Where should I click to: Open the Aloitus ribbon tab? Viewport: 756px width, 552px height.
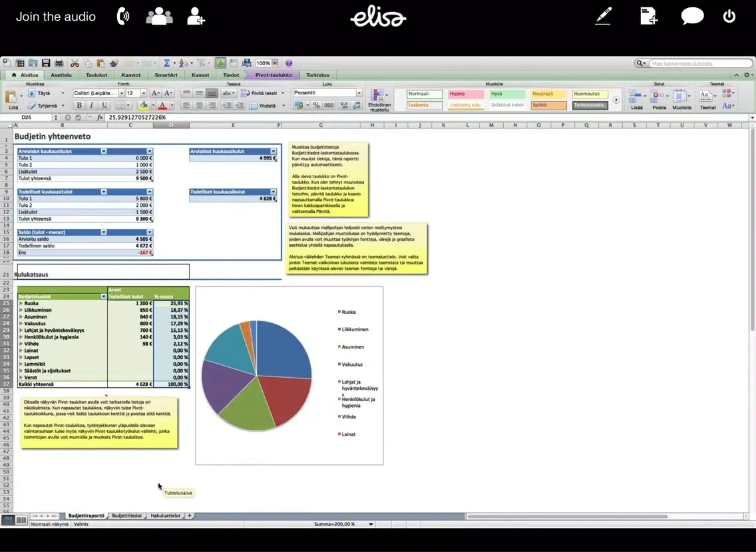click(x=25, y=75)
